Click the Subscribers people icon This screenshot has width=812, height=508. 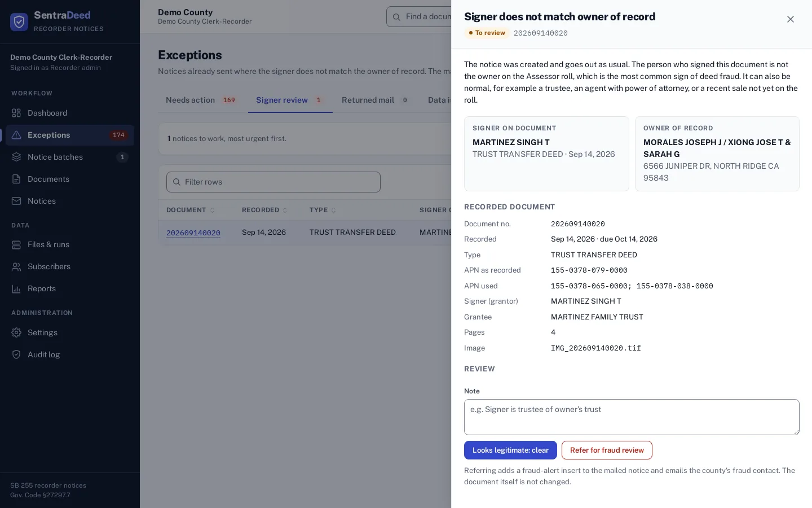click(16, 266)
